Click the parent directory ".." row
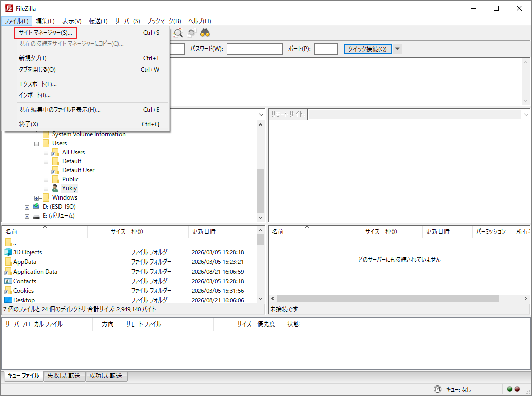This screenshot has width=532, height=396. (x=130, y=243)
